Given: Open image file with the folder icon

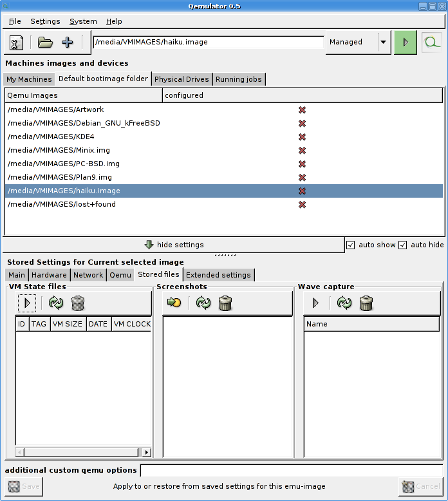Looking at the screenshot, I should (x=45, y=42).
